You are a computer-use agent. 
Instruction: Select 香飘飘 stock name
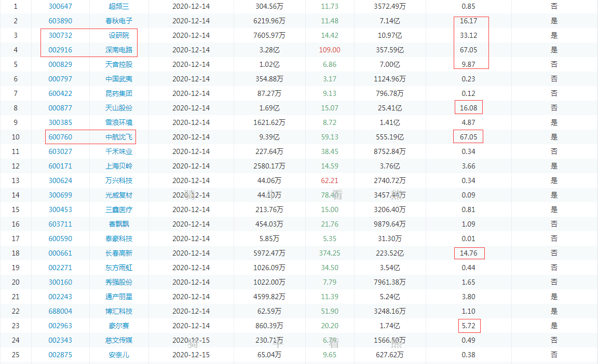point(118,224)
